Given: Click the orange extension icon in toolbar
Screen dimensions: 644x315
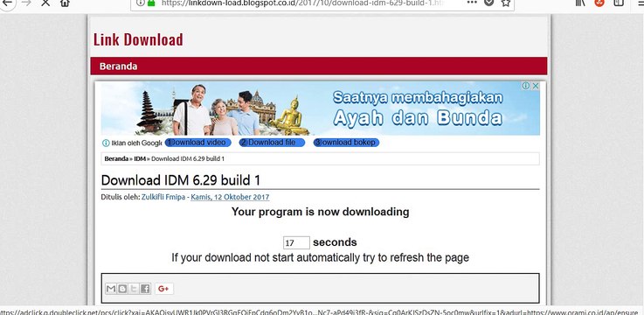Looking at the screenshot, I should tap(599, 3).
